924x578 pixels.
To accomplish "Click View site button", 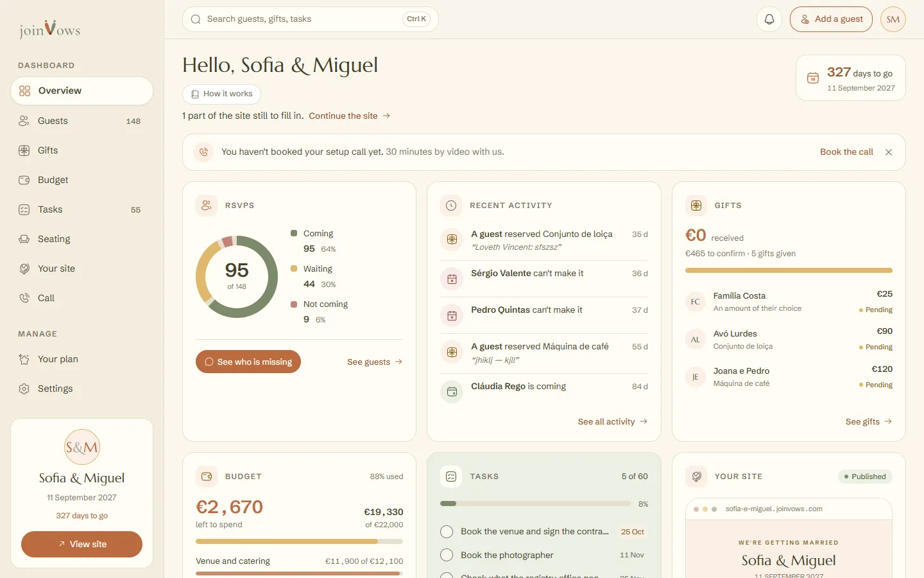I will point(81,544).
